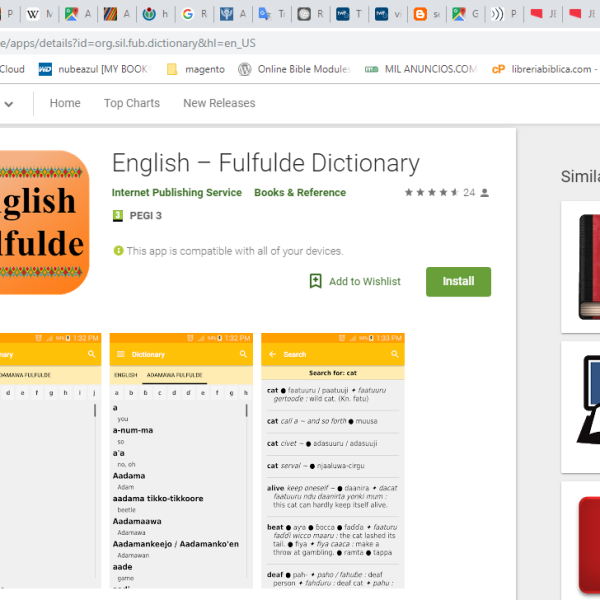Switch to the Wikipedia browser tab
This screenshot has height=600, width=600.
pyautogui.click(x=39, y=14)
